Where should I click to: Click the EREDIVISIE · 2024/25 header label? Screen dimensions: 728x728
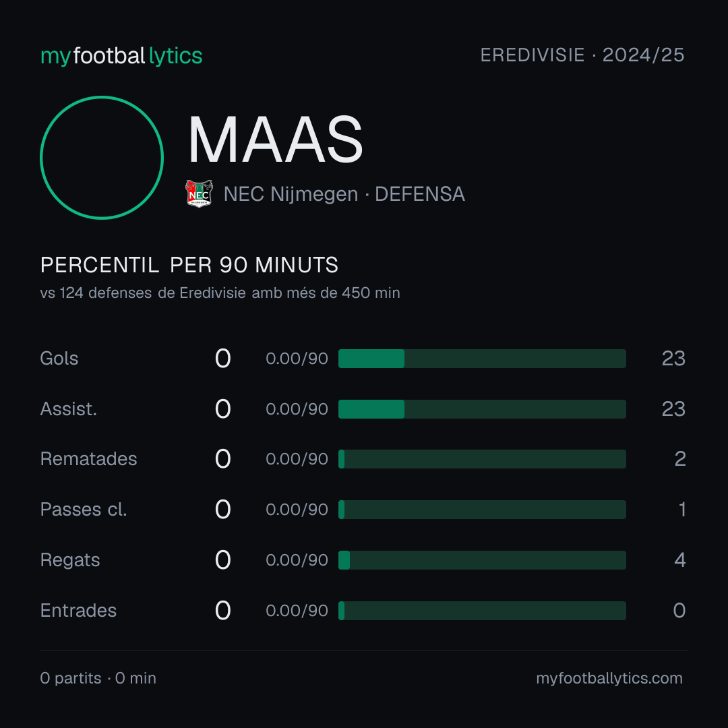(582, 55)
